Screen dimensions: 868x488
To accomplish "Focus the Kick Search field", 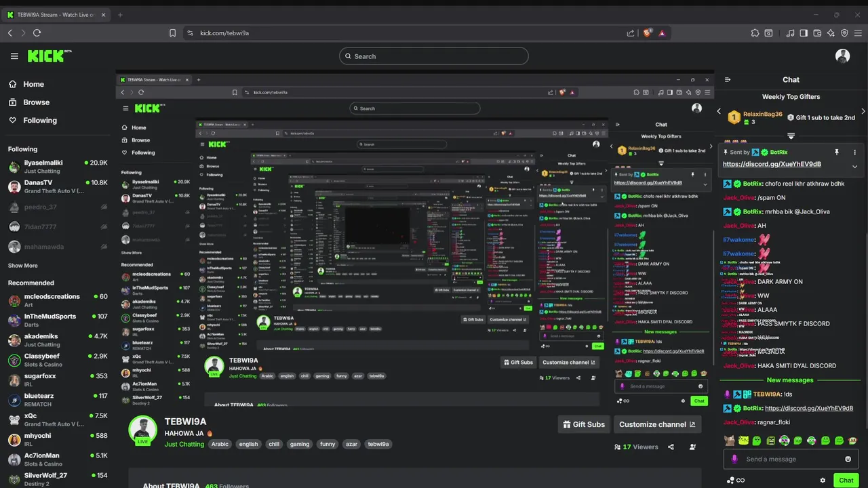I will [x=434, y=56].
